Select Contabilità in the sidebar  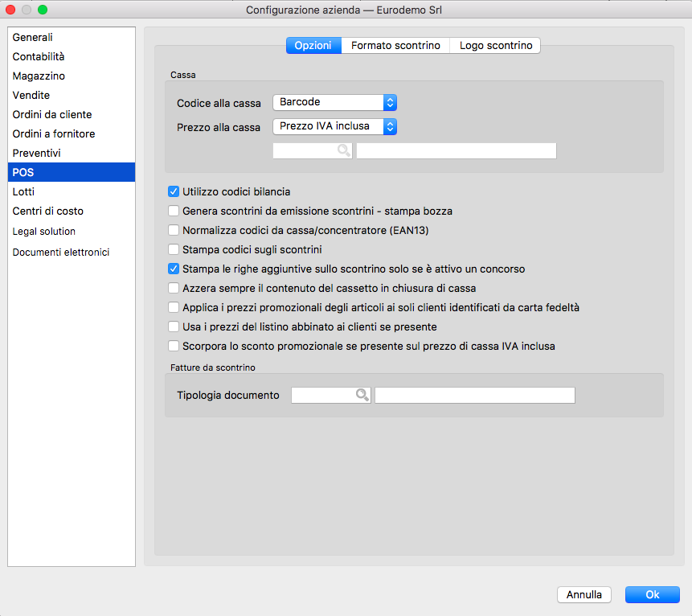[x=39, y=57]
